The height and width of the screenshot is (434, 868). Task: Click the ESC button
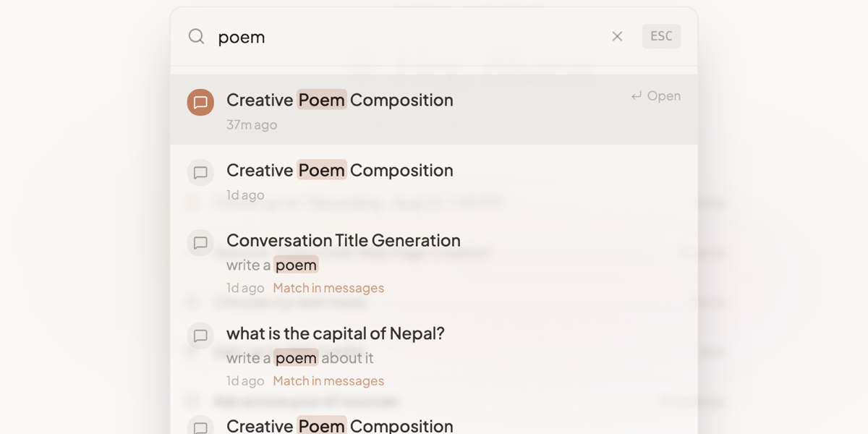[x=661, y=36]
